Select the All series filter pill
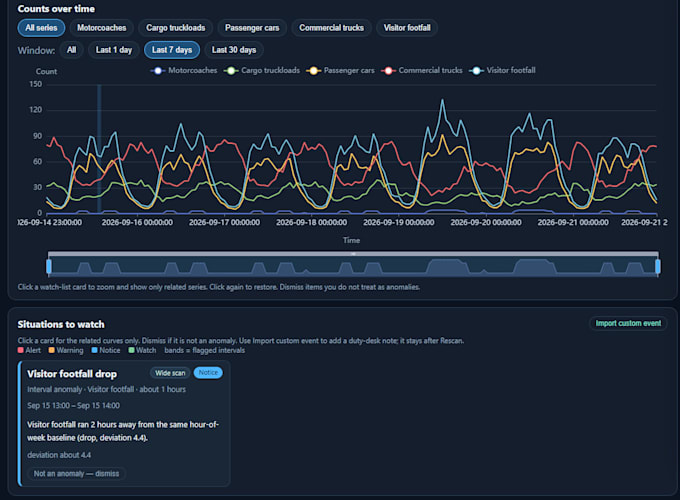 (41, 28)
